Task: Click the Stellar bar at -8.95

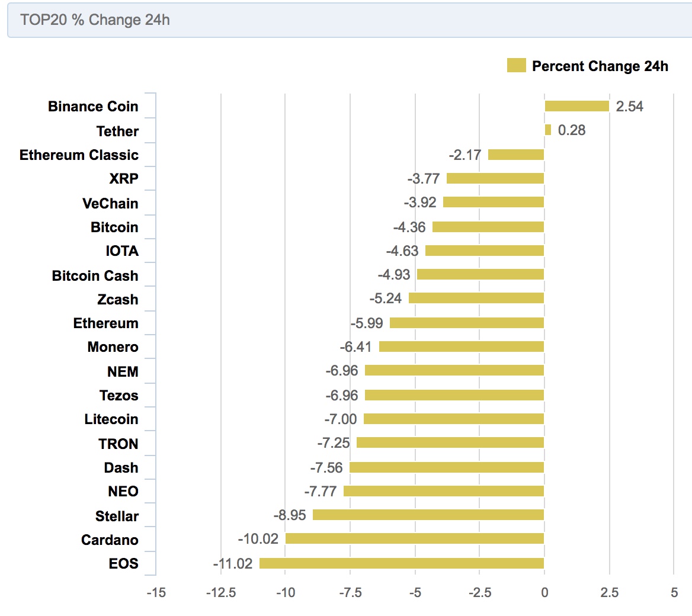Action: pos(428,515)
